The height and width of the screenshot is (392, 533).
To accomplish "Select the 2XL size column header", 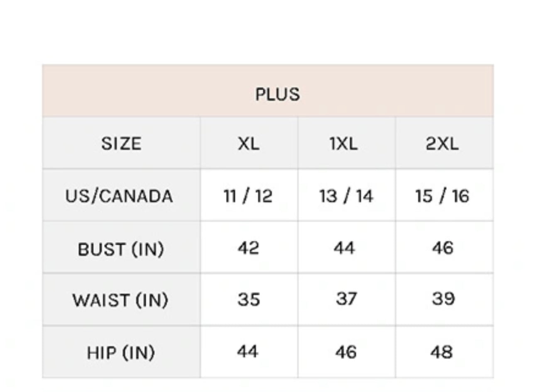I will coord(442,144).
